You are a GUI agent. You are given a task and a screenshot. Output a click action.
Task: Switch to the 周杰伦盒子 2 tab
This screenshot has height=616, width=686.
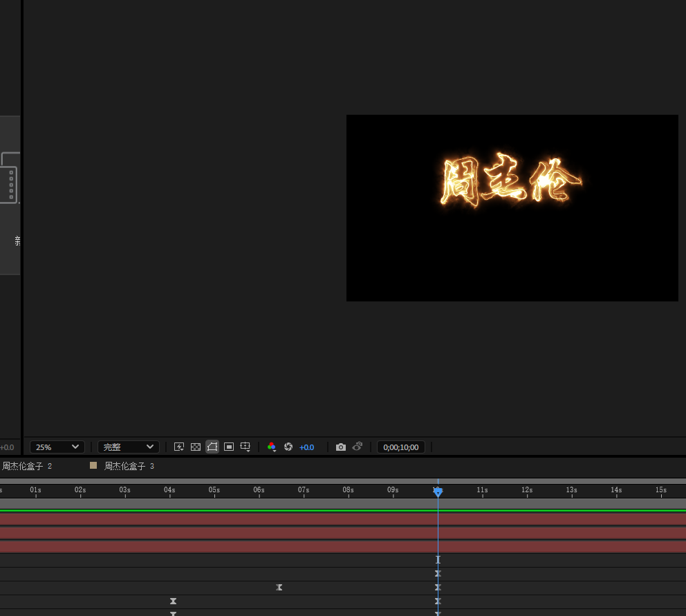coord(26,467)
